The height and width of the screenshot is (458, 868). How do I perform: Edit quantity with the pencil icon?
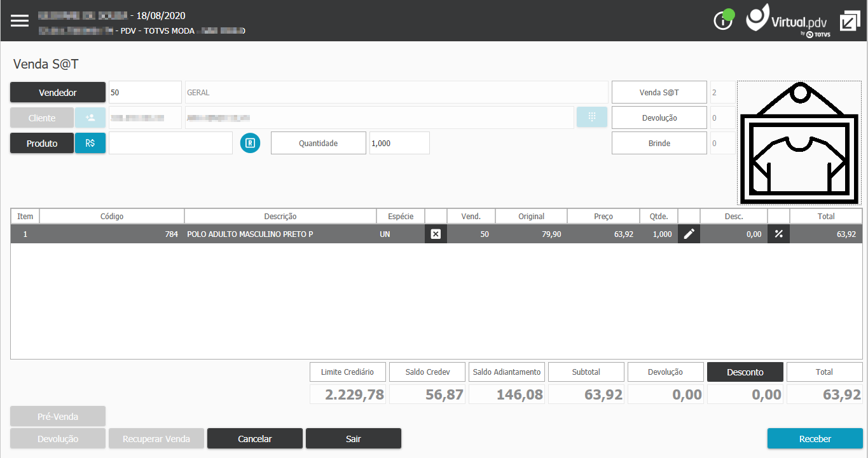click(x=689, y=234)
